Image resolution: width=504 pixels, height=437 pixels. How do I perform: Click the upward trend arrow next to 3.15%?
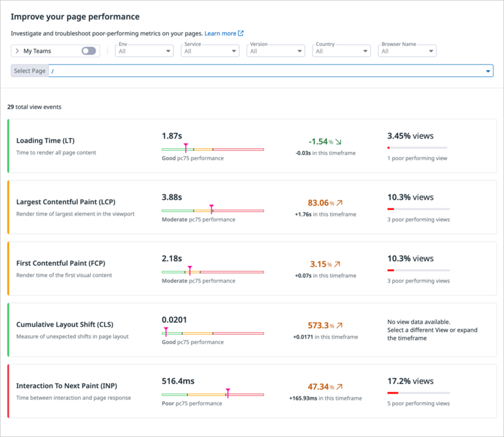point(337,264)
